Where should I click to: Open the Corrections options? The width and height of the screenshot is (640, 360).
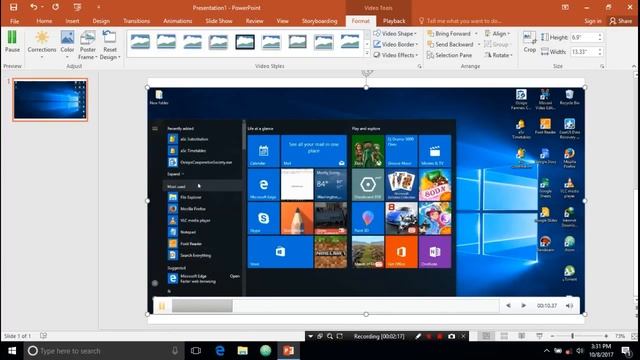[x=42, y=44]
